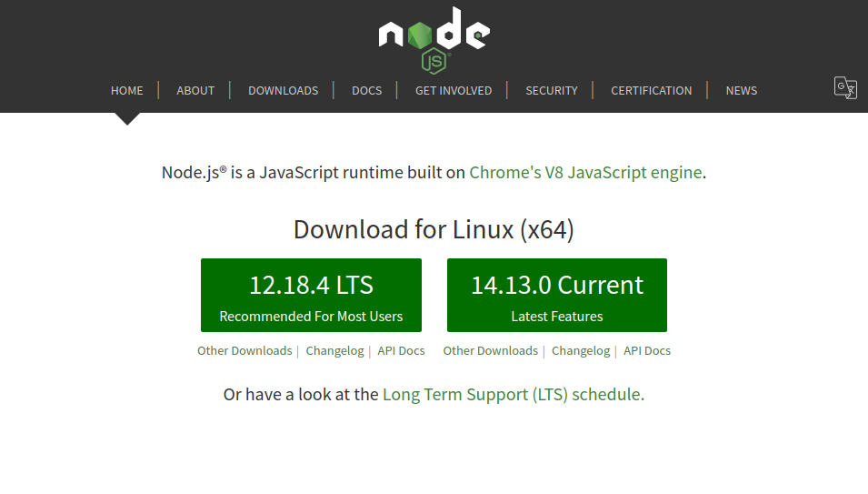Open API Docs under Current download

(x=646, y=350)
